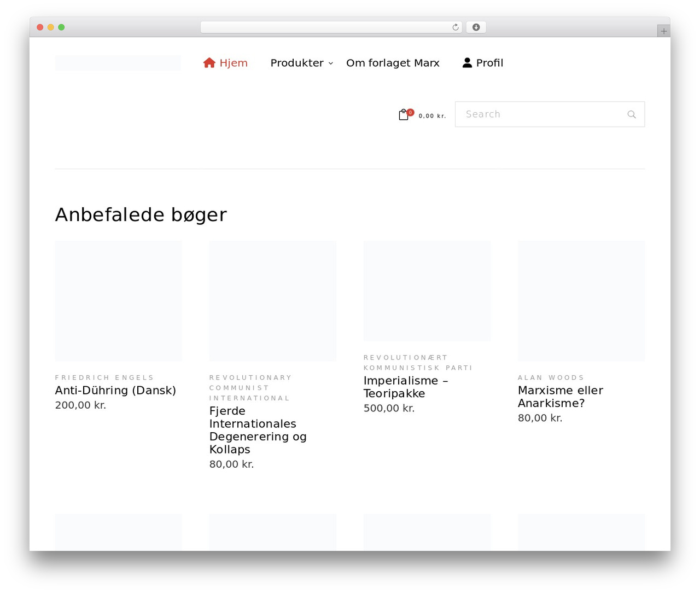Click the 200,00 kr. price
Screen dimensions: 700x593
[80, 405]
